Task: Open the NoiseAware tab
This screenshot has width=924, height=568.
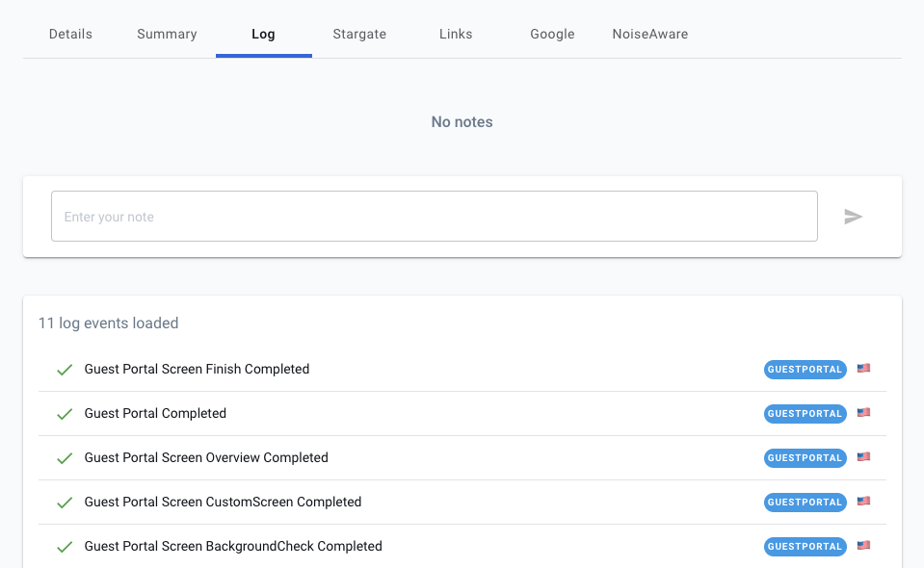Action: point(649,34)
